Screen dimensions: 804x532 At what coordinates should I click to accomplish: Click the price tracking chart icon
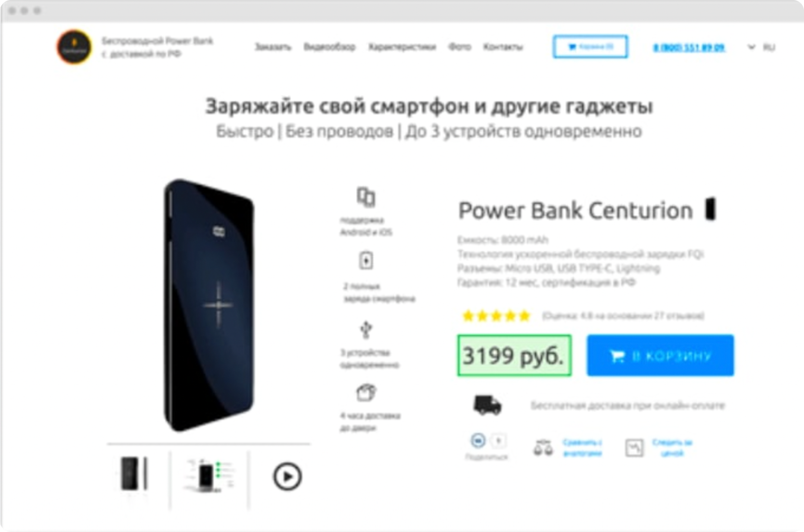[635, 448]
